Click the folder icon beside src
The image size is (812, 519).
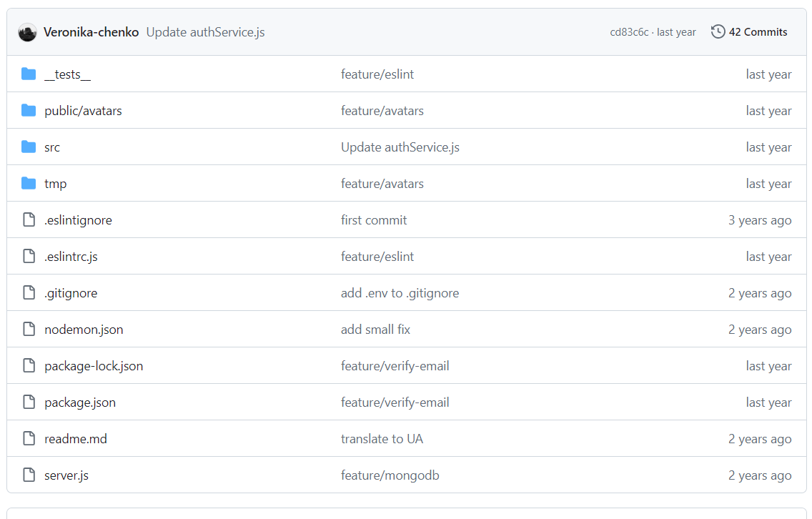(x=29, y=147)
